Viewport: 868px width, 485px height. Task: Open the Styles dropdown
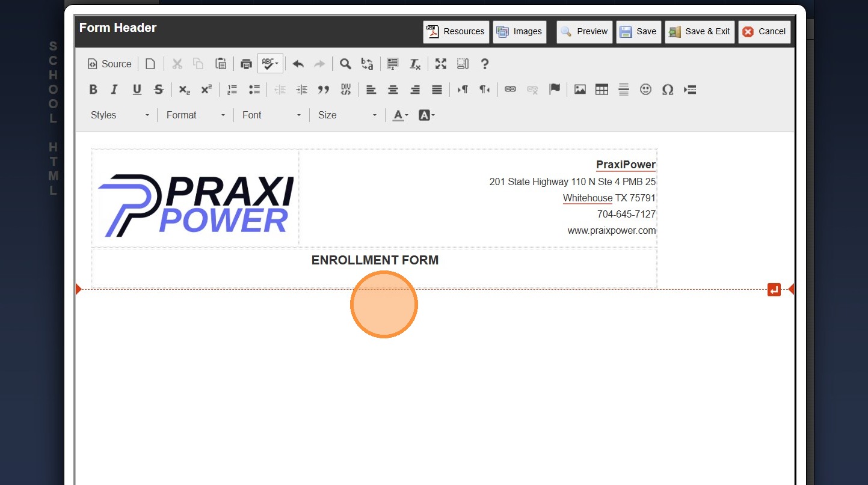119,115
